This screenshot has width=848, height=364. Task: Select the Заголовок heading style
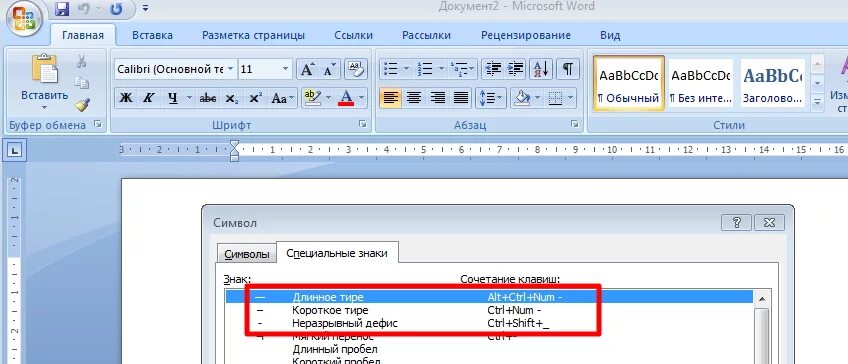773,83
